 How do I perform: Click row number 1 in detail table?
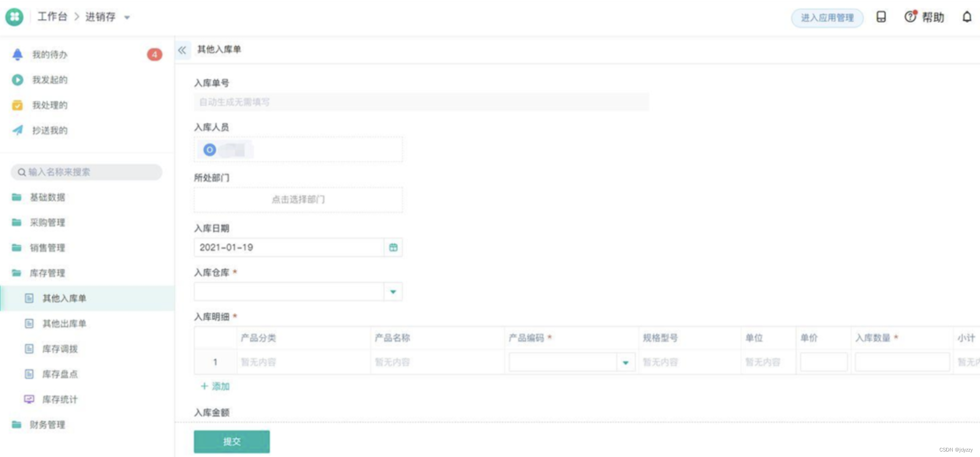[215, 362]
